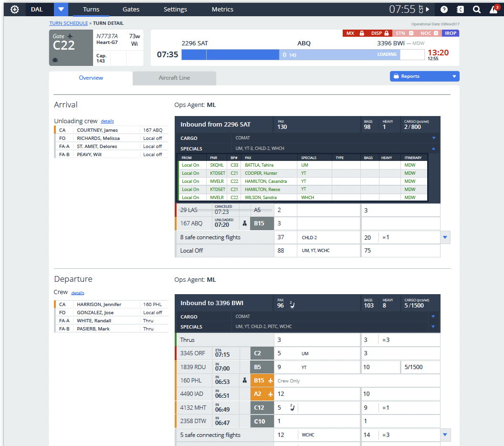Click the luggage icon in gate C22 card
Viewport: 504px width, 446px height.
[55, 60]
